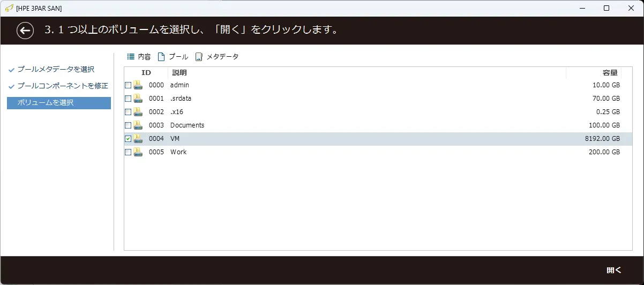Viewport: 644px width, 285px height.
Task: Select the volume ID 0005
Action: 156,152
